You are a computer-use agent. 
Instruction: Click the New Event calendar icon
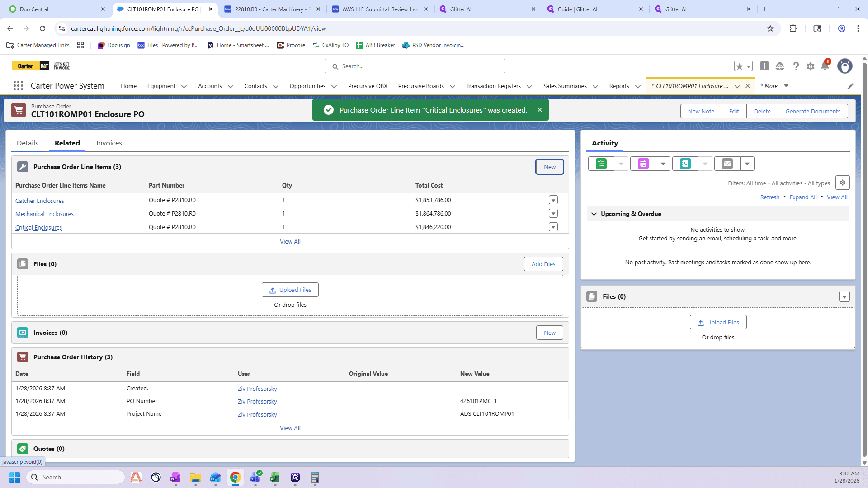click(643, 164)
